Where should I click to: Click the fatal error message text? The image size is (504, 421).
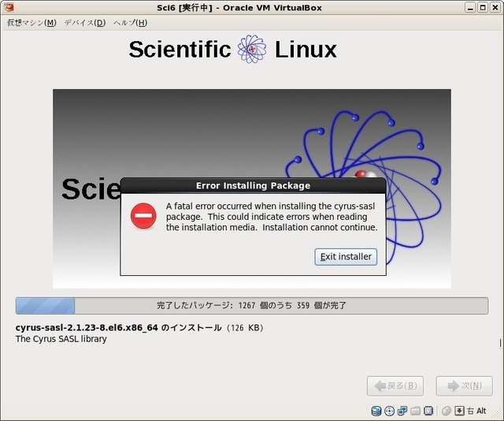click(272, 217)
